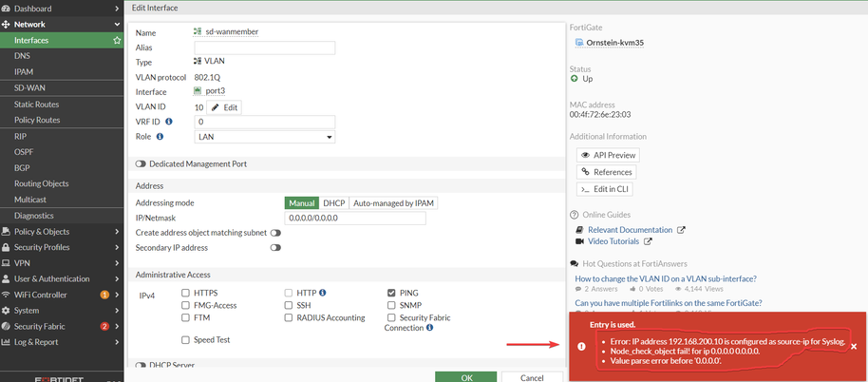Click the Alias input field
The height and width of the screenshot is (382, 868).
click(x=265, y=48)
